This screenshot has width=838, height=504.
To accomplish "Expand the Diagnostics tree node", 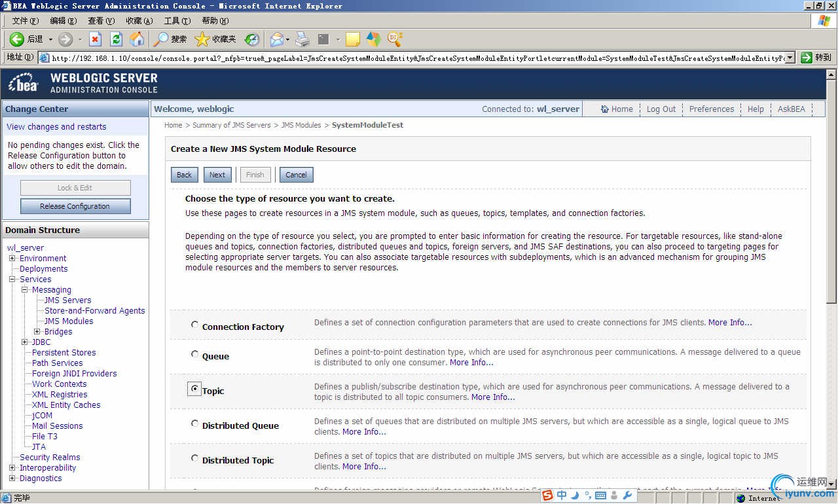I will coord(12,478).
